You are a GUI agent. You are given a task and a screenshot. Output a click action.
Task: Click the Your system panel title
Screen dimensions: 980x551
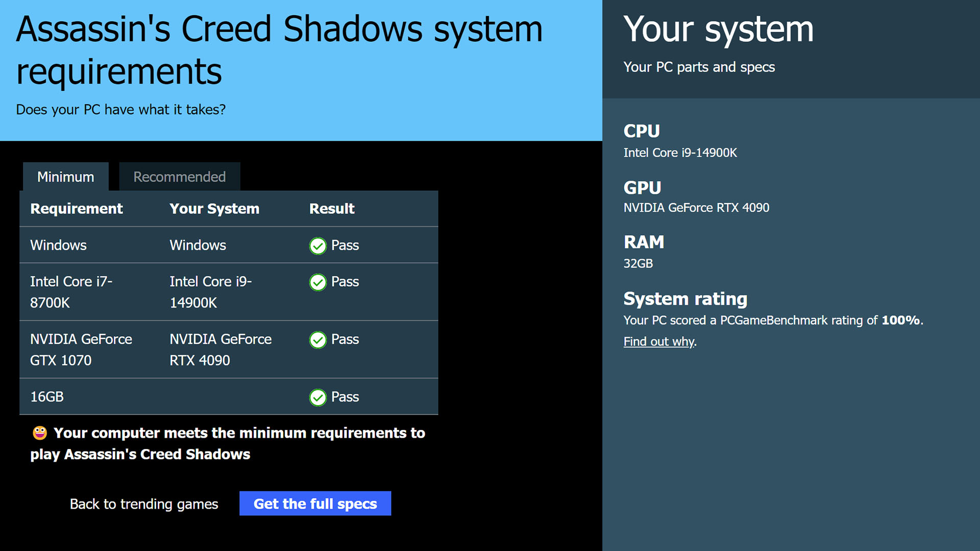click(x=718, y=29)
